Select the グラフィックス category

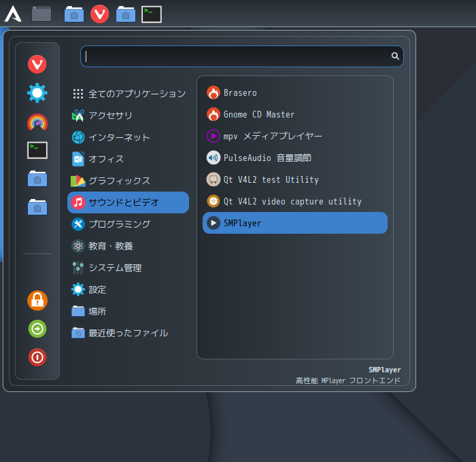coord(128,181)
